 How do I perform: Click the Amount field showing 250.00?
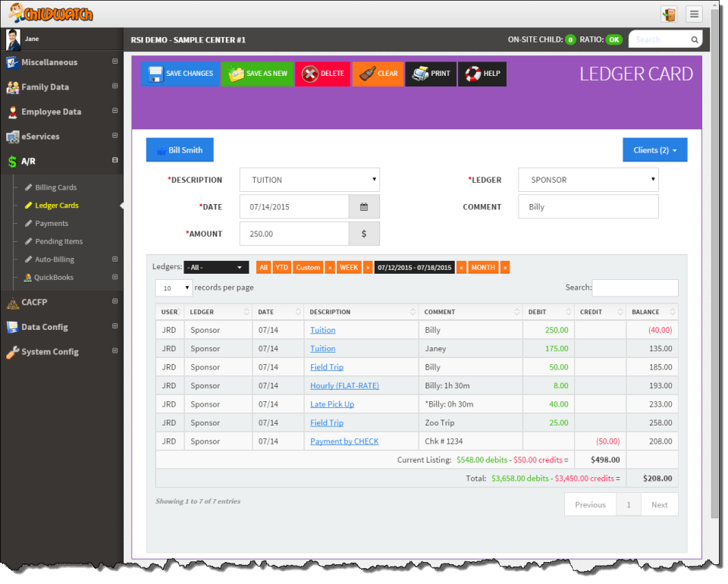pyautogui.click(x=294, y=234)
